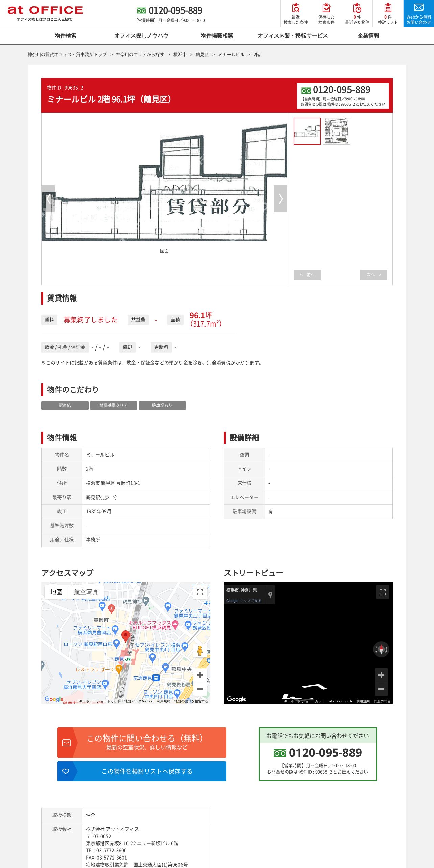Screen dimensions: 434x868
Task: Open 企業情報 menu
Action: 368,36
